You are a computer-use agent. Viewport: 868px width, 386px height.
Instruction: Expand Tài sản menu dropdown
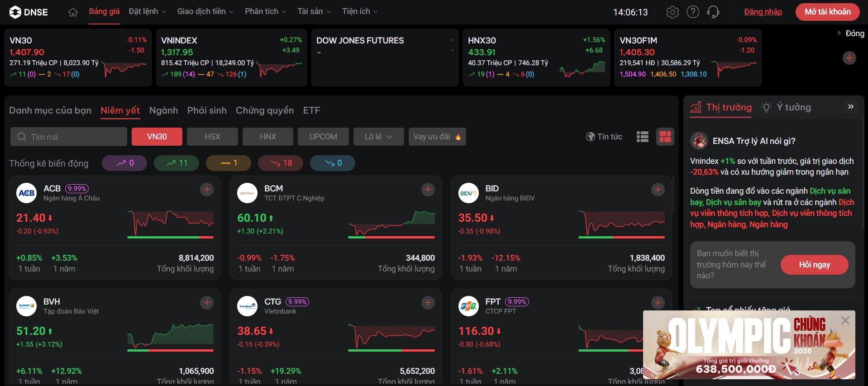pos(314,11)
